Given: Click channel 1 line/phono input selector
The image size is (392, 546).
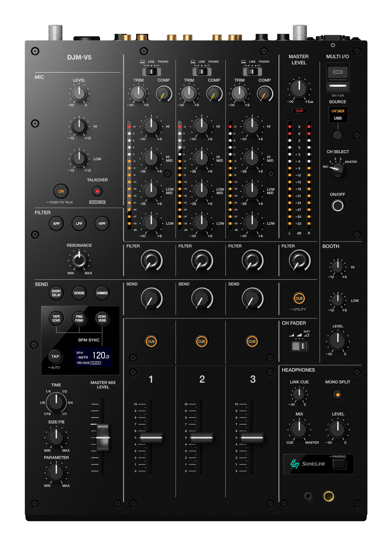Looking at the screenshot, I should [x=151, y=71].
